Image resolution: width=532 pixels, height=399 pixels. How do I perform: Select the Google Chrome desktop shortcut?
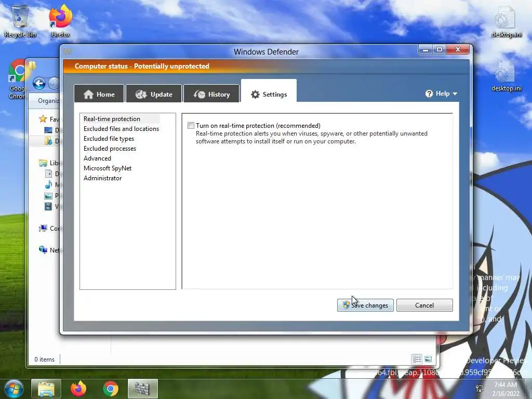click(x=16, y=79)
